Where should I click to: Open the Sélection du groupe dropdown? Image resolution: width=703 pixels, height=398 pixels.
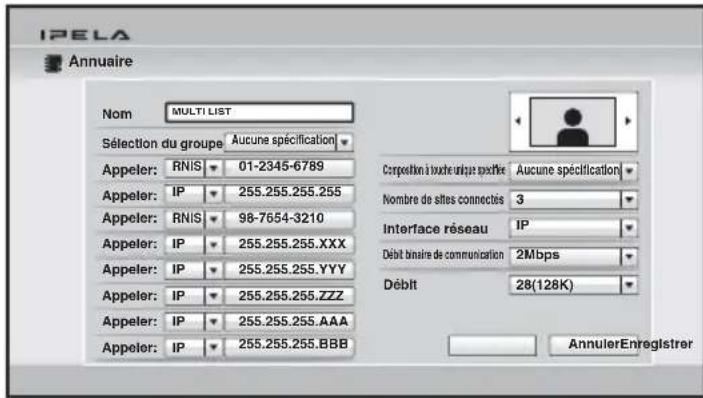click(289, 142)
